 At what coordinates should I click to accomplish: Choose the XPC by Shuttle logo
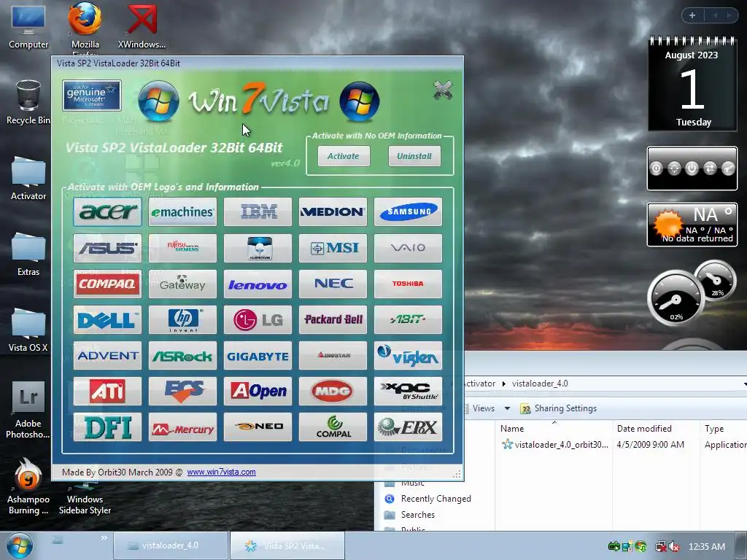409,392
